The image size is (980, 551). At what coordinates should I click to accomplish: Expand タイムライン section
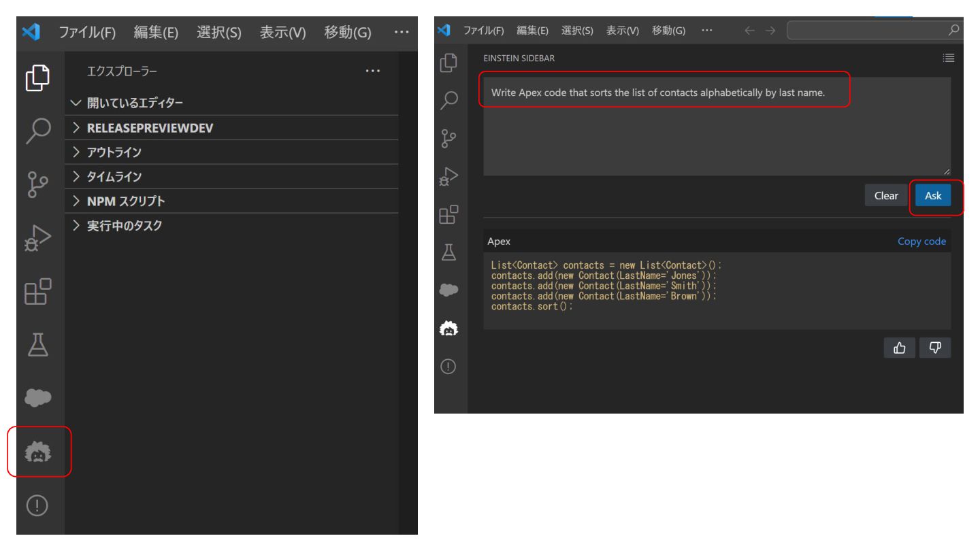(231, 177)
